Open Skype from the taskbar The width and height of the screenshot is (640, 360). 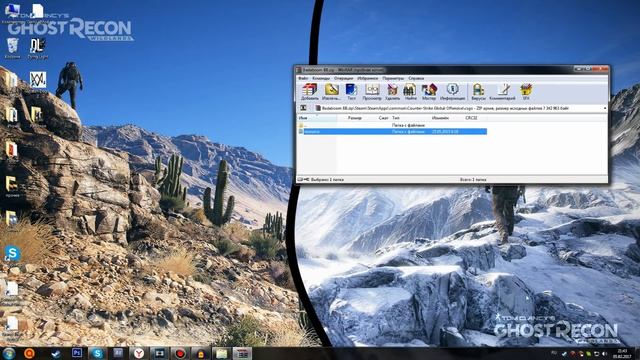(97, 353)
